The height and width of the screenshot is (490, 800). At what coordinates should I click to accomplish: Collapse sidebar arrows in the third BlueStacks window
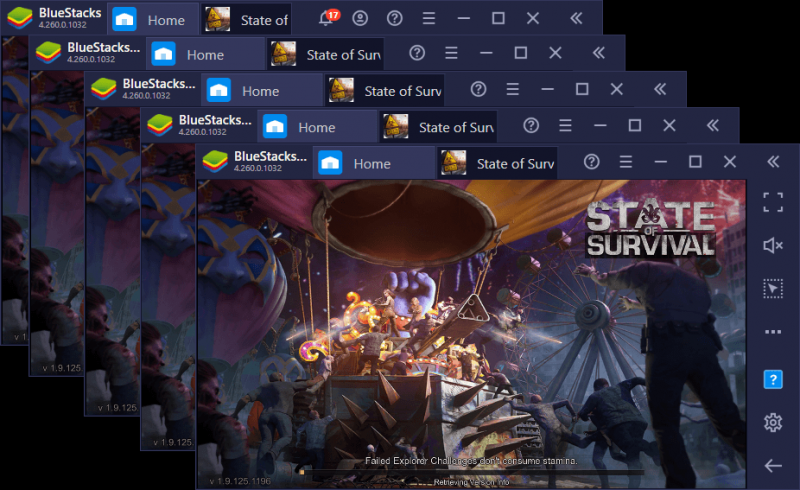click(x=660, y=89)
